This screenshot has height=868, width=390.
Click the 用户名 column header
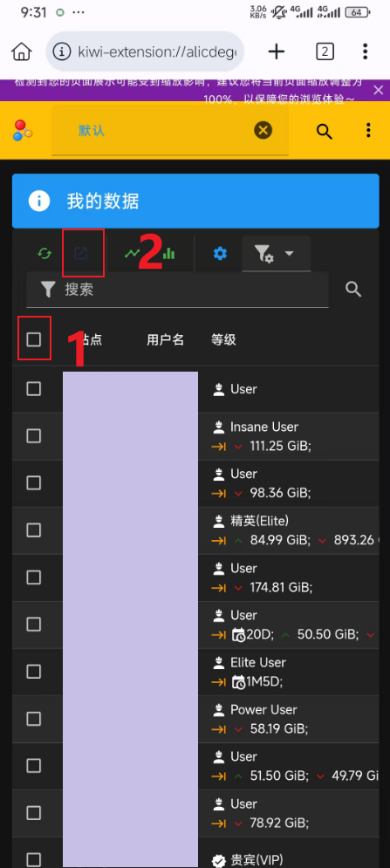point(165,340)
